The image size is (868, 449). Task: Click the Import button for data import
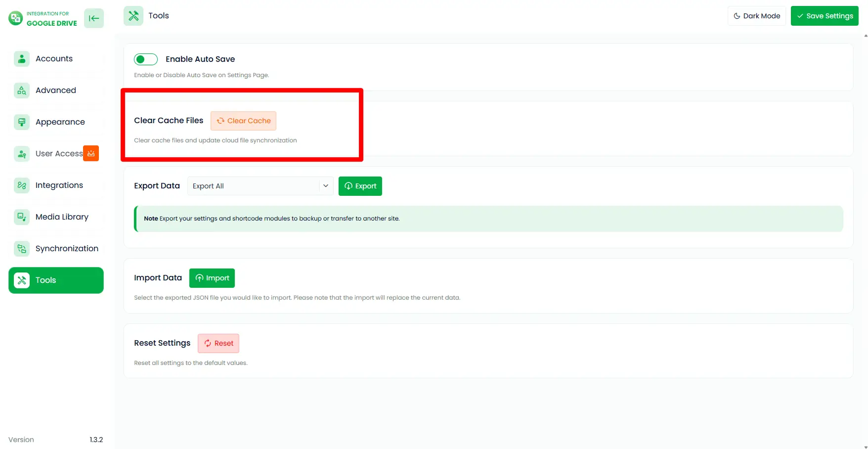pos(212,278)
